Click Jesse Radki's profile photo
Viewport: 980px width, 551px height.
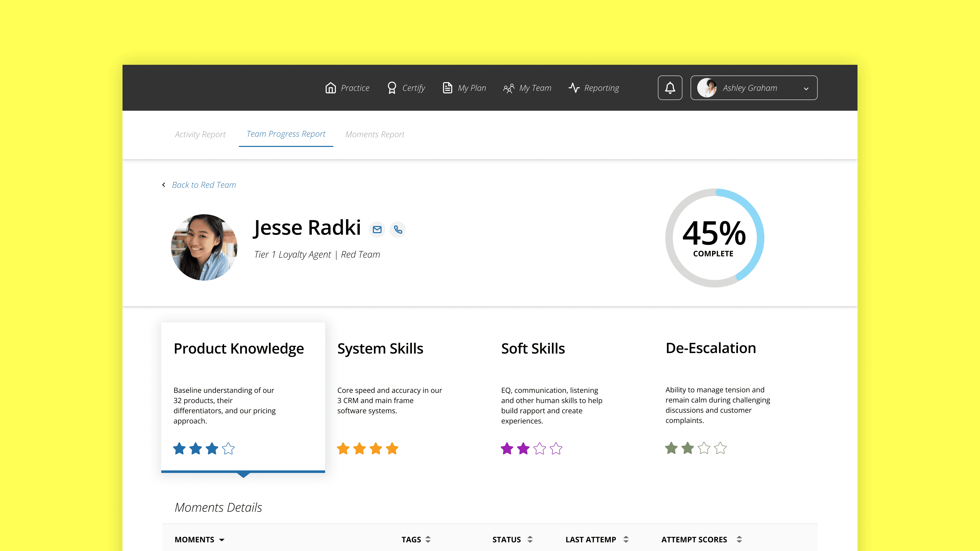[x=204, y=247]
